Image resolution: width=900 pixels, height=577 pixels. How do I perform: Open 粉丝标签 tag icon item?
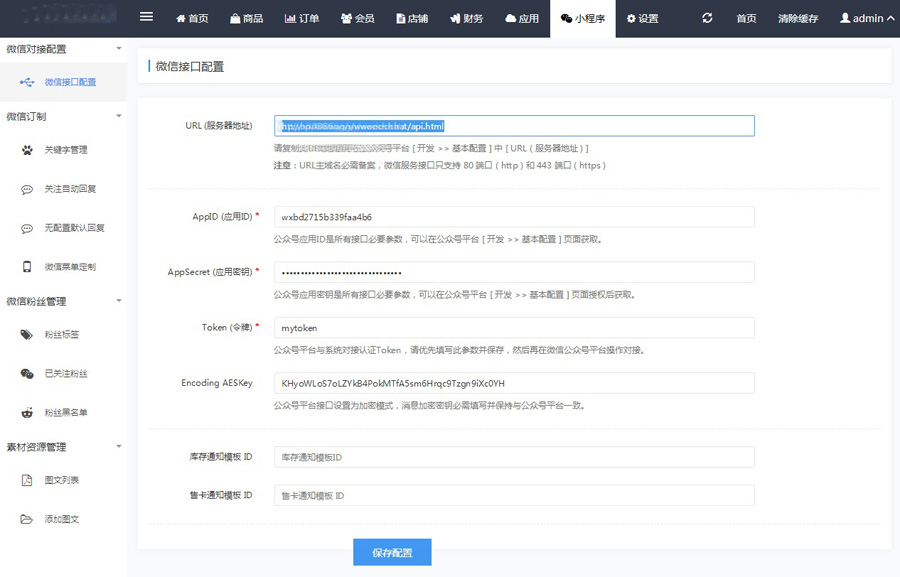point(27,335)
